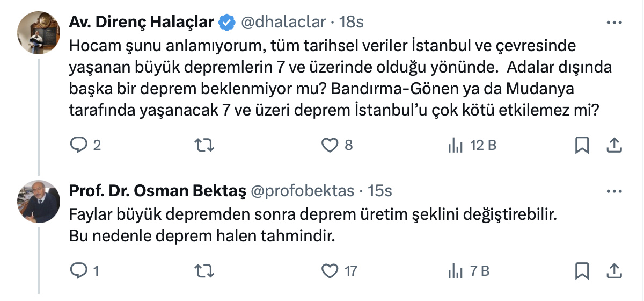The width and height of the screenshot is (644, 301).
Task: Like Osman Bektaş's tweet
Action: (330, 270)
